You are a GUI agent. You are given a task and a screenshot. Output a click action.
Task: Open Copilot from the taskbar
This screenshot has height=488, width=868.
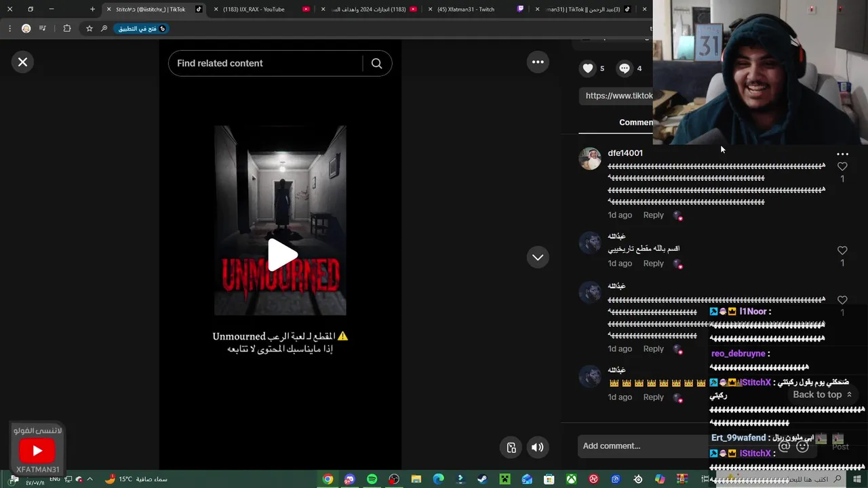[x=660, y=479]
